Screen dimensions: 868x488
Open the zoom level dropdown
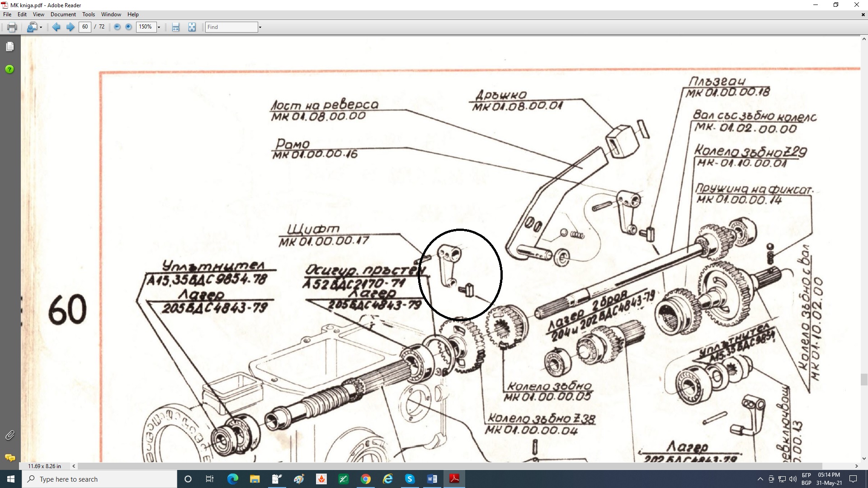click(159, 27)
